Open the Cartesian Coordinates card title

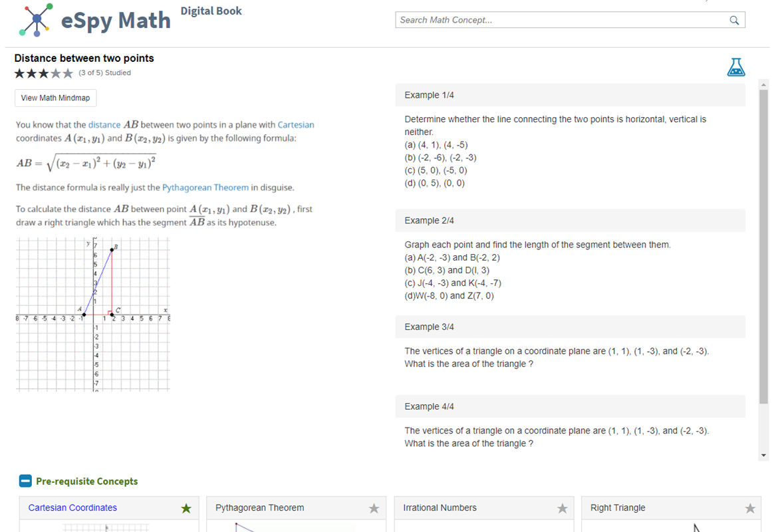point(72,507)
